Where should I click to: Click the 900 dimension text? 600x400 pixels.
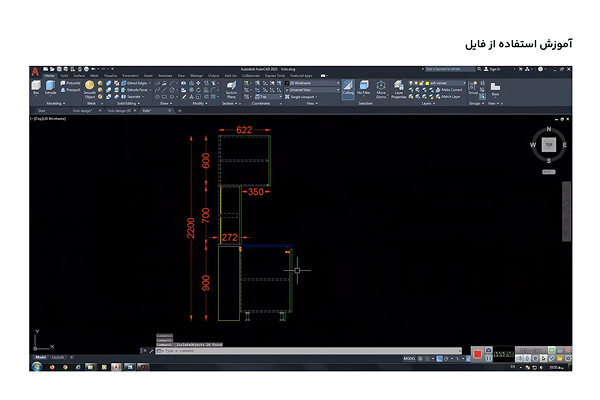[x=206, y=283]
